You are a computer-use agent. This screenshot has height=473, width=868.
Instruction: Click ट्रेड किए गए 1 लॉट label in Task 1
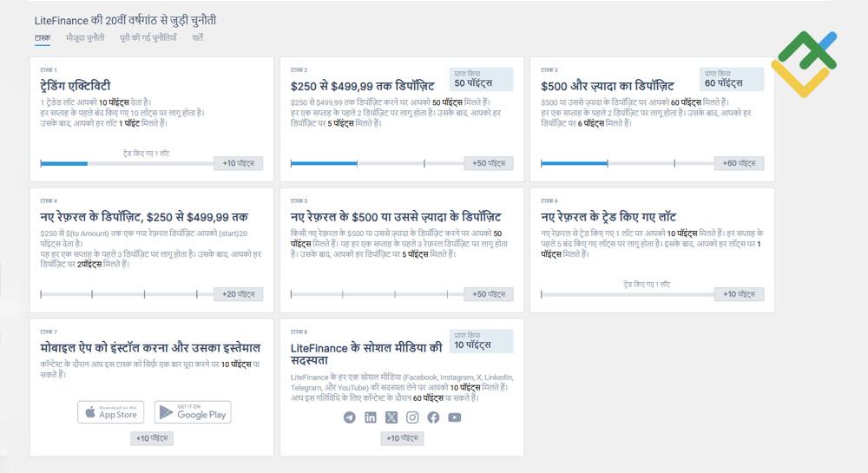pyautogui.click(x=146, y=154)
